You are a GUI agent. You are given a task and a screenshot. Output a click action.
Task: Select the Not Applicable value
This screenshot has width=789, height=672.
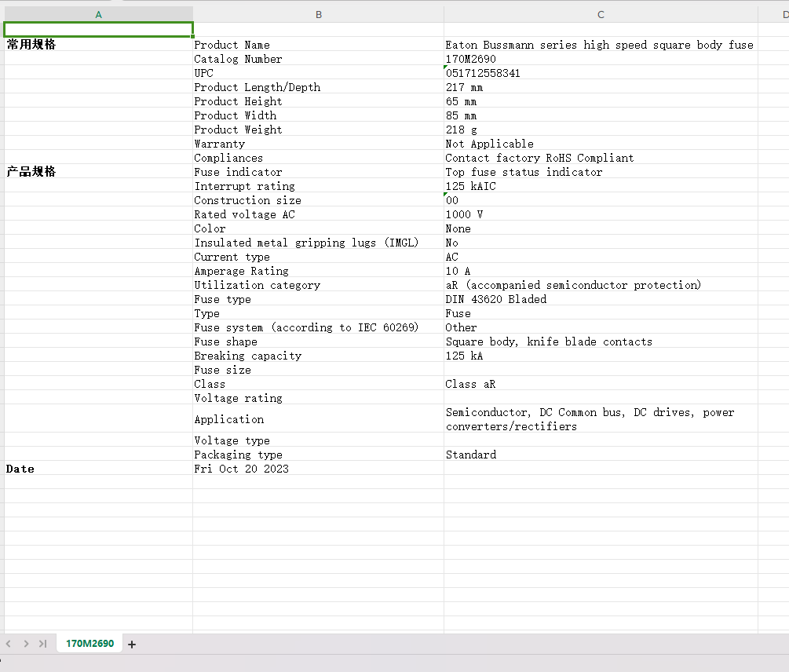[601, 144]
